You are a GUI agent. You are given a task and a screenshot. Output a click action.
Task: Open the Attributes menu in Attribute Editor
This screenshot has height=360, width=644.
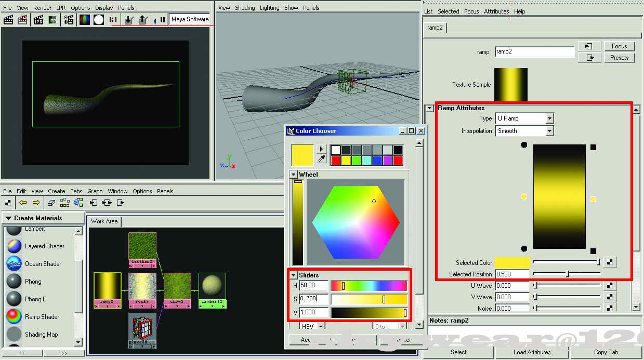point(496,11)
